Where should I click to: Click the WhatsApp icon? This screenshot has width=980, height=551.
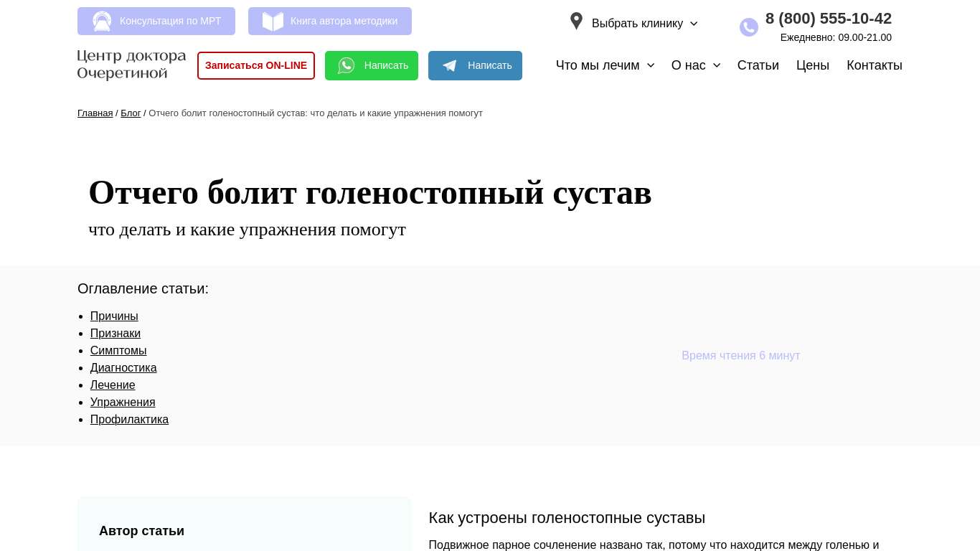click(347, 66)
